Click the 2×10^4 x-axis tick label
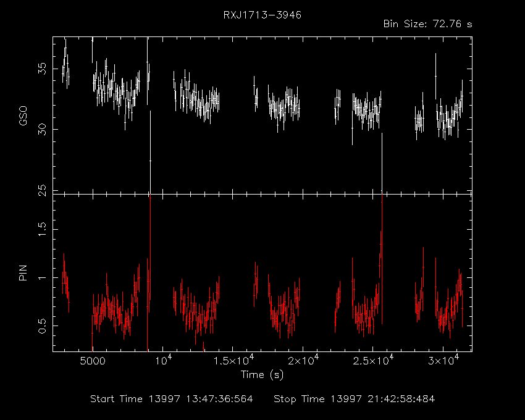 [x=303, y=360]
